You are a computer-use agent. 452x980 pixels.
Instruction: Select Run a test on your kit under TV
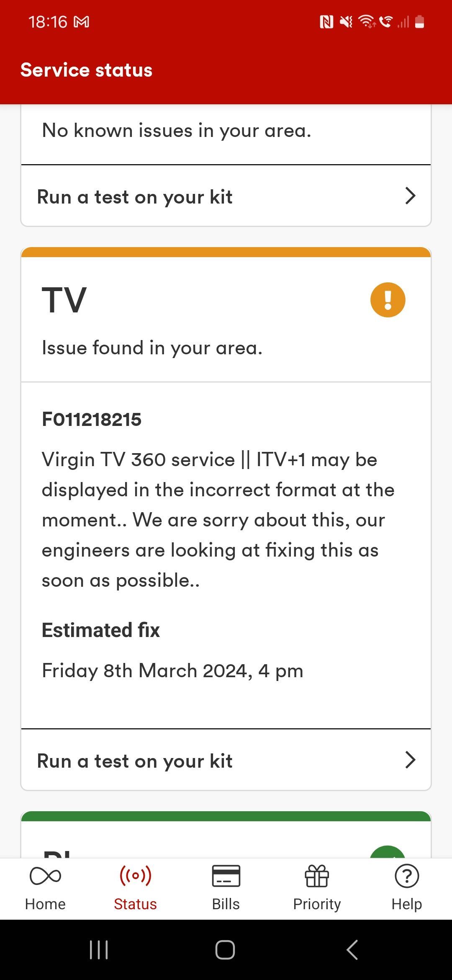pos(226,760)
